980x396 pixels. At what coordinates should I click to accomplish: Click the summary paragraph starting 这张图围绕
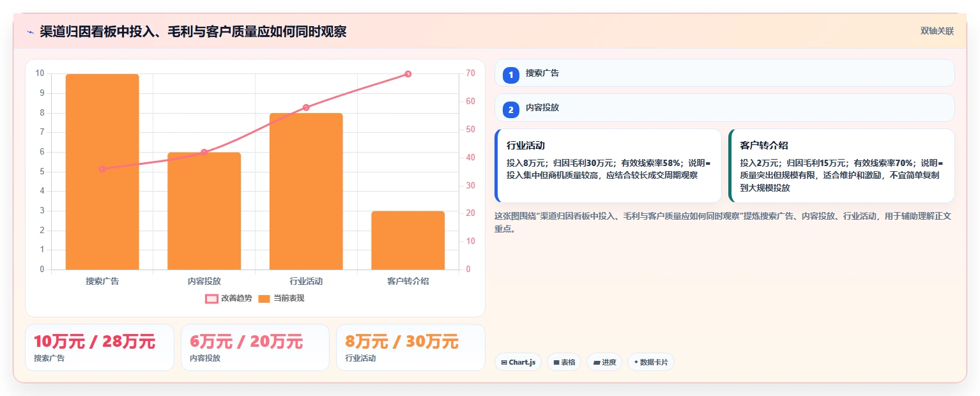(x=723, y=223)
